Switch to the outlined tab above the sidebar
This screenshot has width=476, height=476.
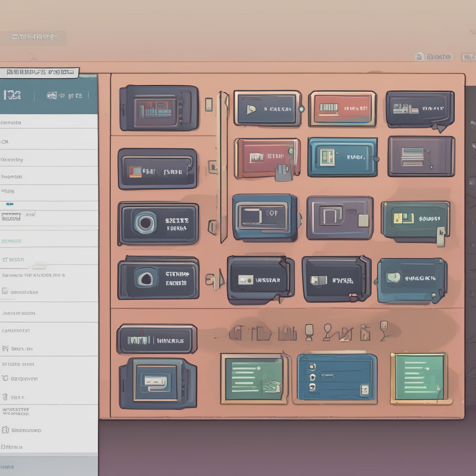pos(39,73)
